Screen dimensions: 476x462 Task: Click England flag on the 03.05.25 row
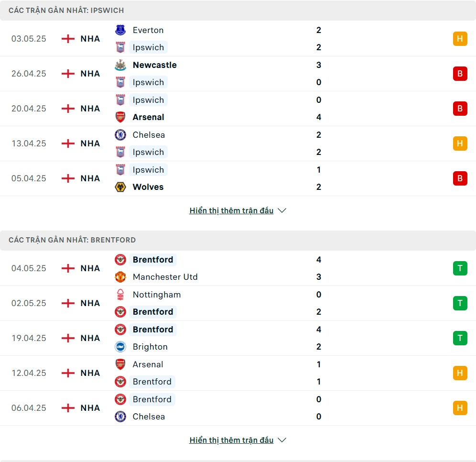[x=68, y=39]
